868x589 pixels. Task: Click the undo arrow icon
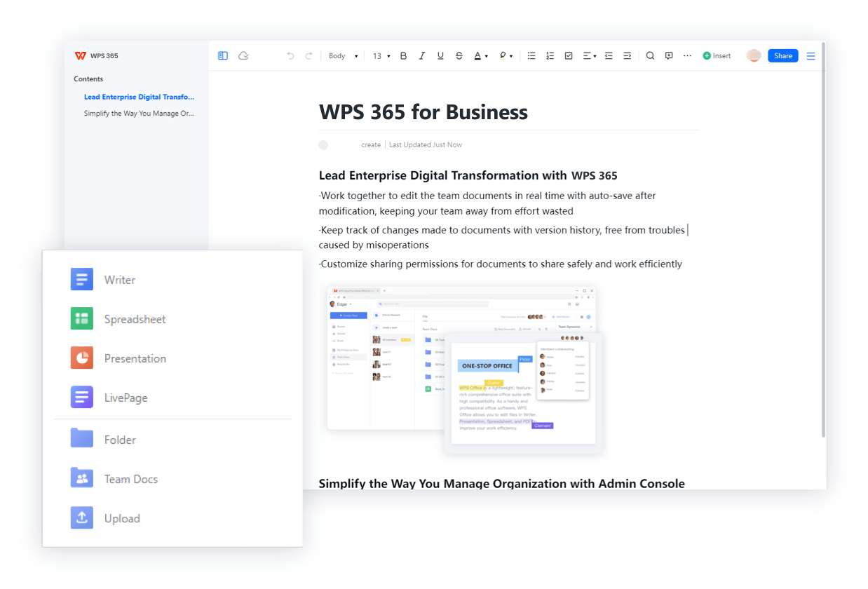pyautogui.click(x=290, y=55)
